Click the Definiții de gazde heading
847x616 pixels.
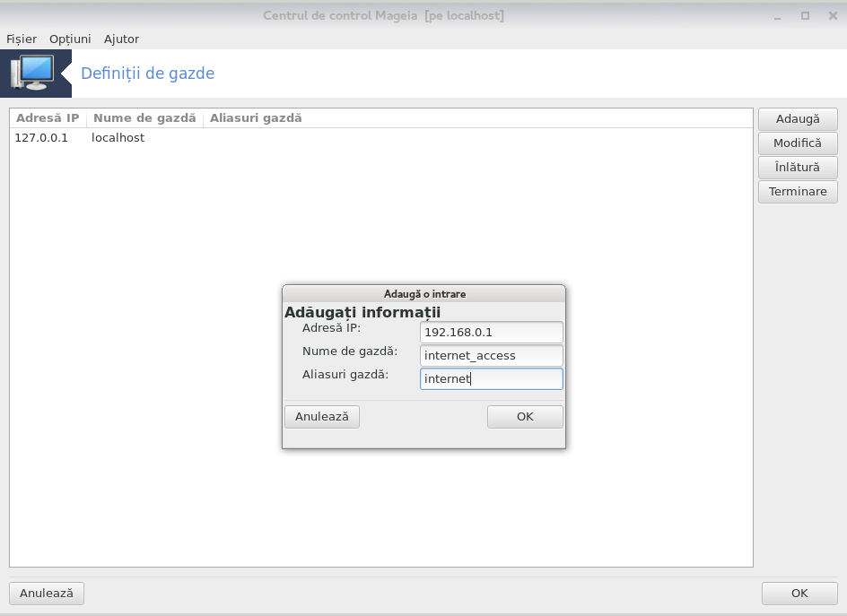coord(147,74)
